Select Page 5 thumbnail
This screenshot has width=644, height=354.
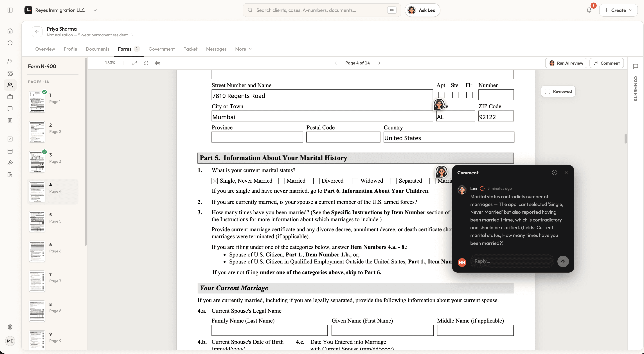37,221
